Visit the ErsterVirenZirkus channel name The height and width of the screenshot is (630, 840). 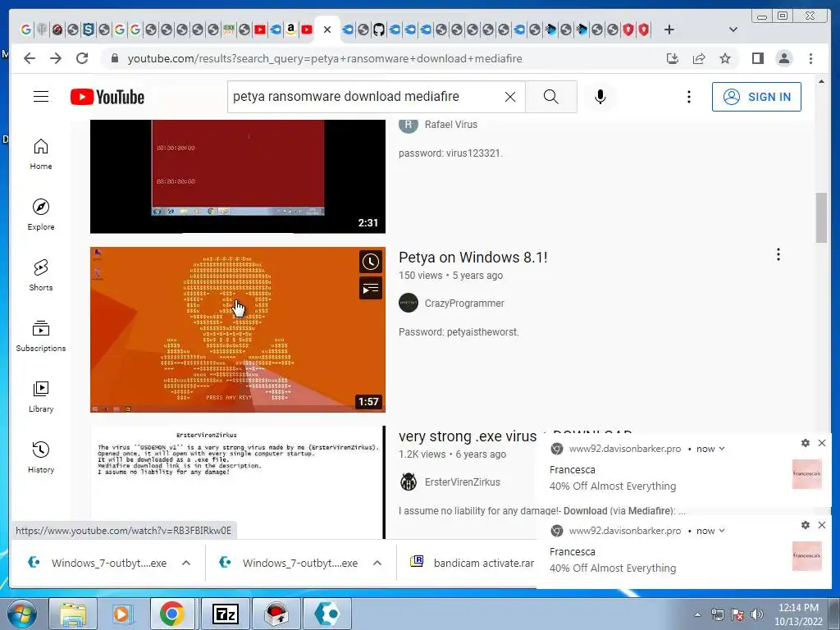pyautogui.click(x=463, y=482)
